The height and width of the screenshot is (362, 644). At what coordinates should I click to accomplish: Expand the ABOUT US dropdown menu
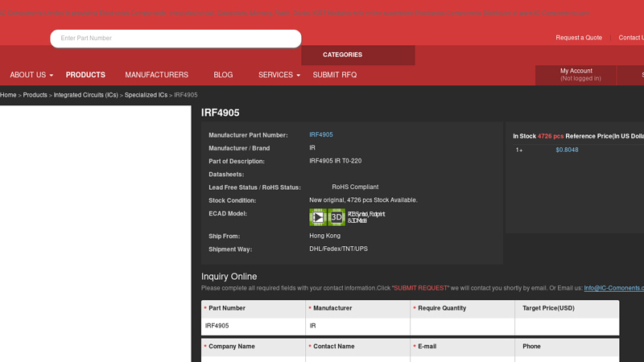31,75
